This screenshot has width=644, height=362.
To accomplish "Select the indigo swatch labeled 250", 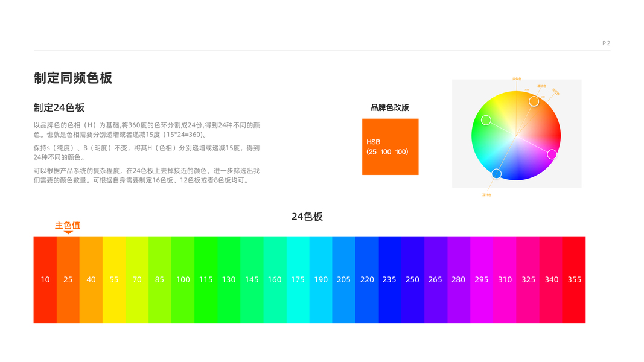I will pyautogui.click(x=413, y=279).
